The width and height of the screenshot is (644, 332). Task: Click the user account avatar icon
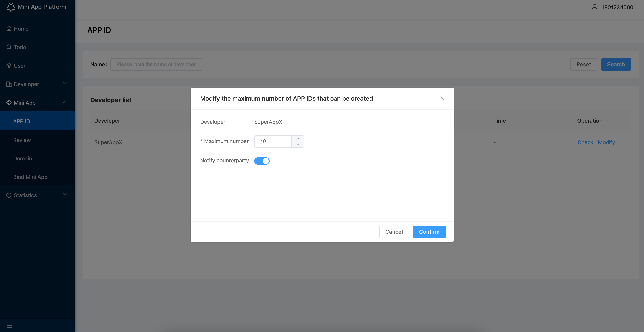coord(595,7)
